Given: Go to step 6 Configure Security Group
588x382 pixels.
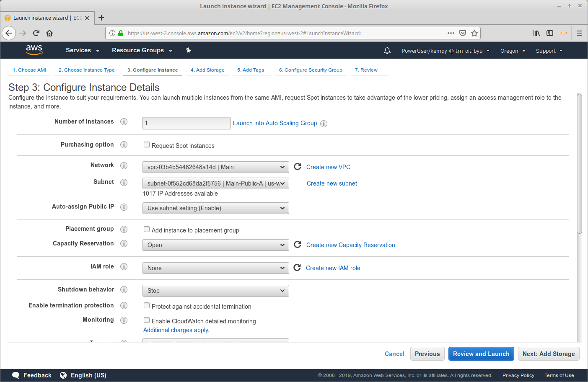Looking at the screenshot, I should point(311,70).
